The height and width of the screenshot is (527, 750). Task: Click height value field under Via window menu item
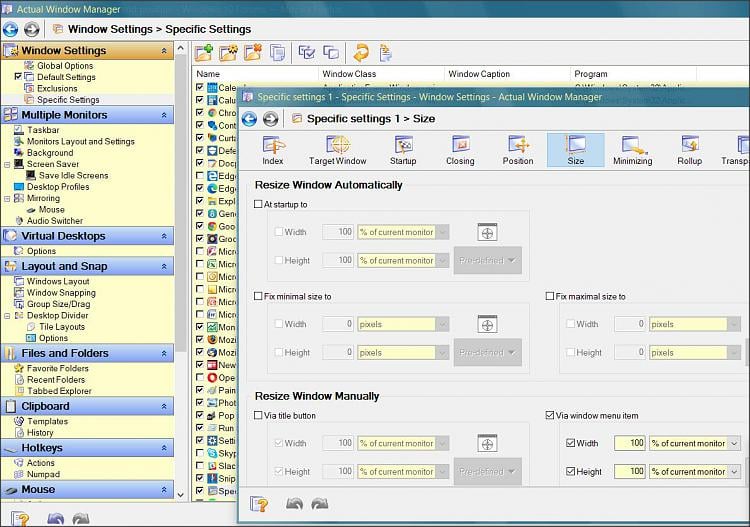coord(630,472)
